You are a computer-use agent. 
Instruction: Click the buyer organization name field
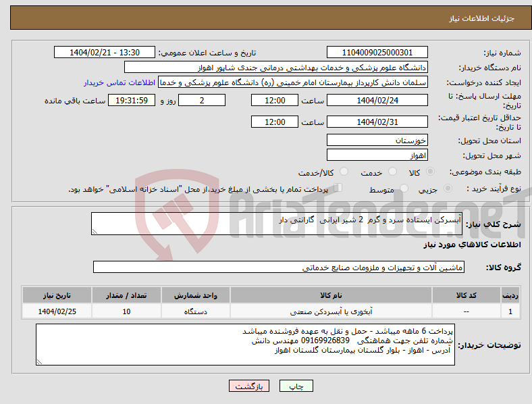[x=276, y=67]
